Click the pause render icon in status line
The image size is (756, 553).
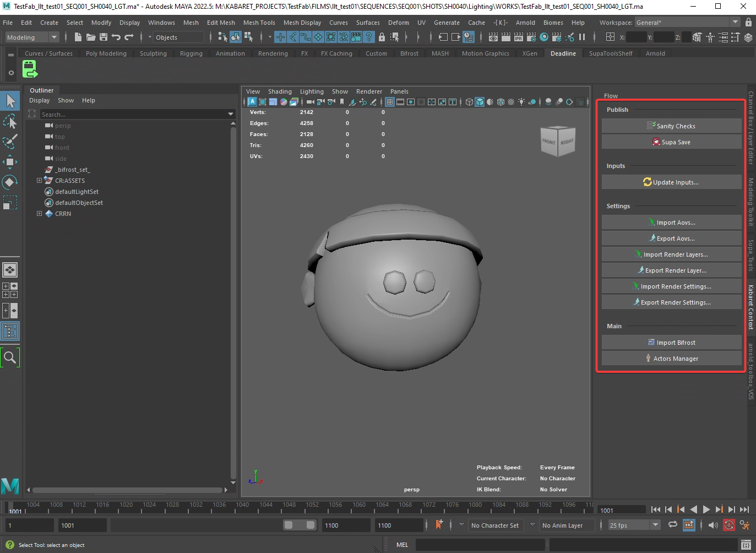pos(583,37)
